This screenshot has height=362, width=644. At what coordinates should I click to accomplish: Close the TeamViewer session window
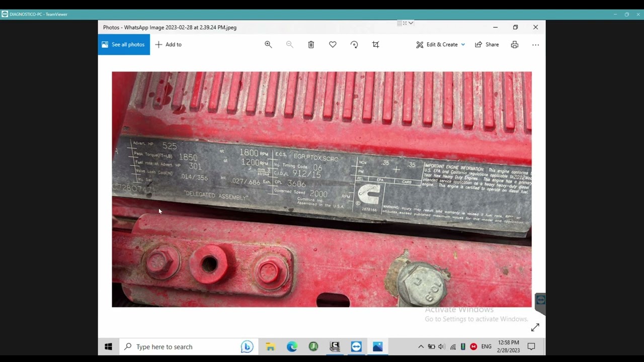pos(638,14)
